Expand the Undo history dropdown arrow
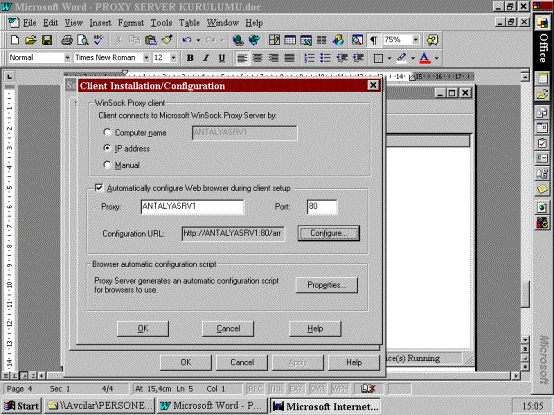This screenshot has height=415, width=554. [x=198, y=40]
